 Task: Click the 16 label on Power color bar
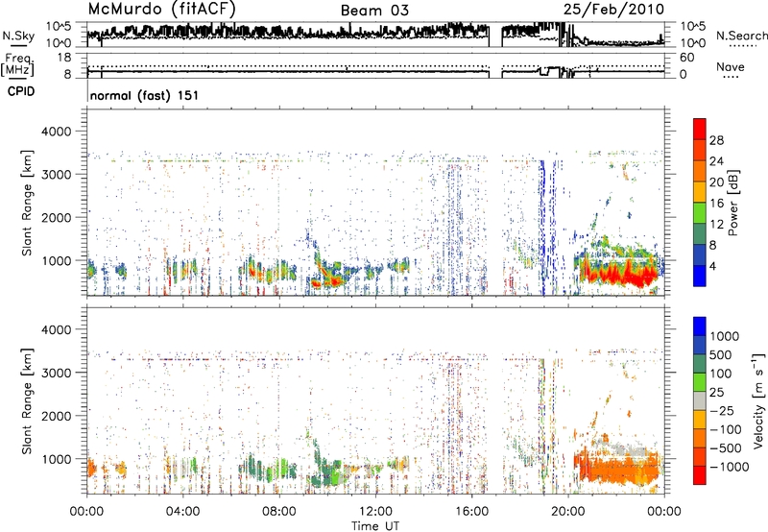pyautogui.click(x=716, y=204)
